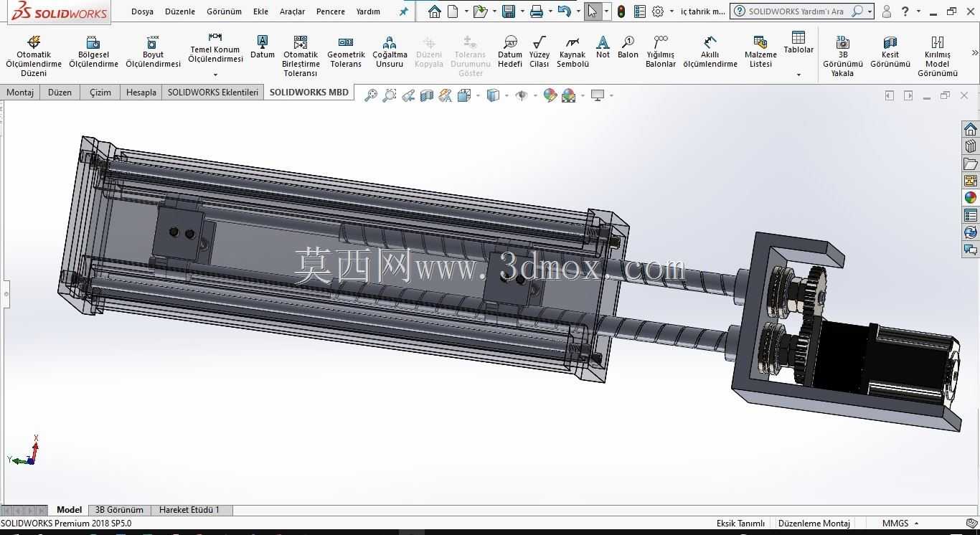Screen dimensions: 980x535
Task: Select the Yüzey Cilası symbol tool
Action: coord(540,52)
